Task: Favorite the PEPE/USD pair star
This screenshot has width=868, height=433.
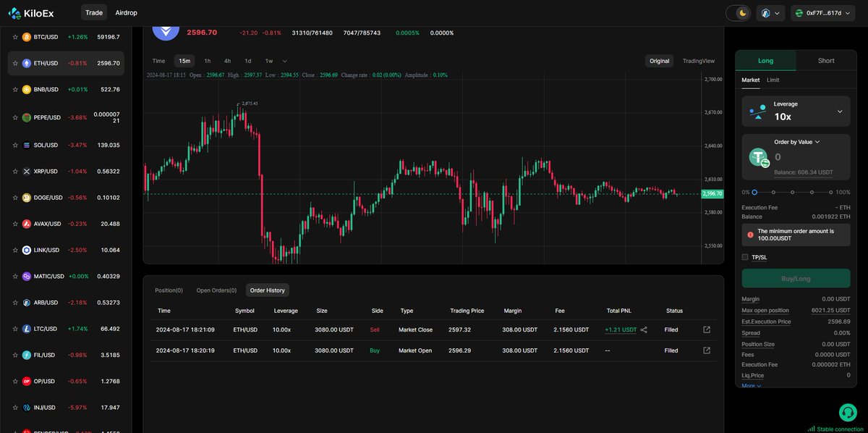Action: (x=15, y=117)
